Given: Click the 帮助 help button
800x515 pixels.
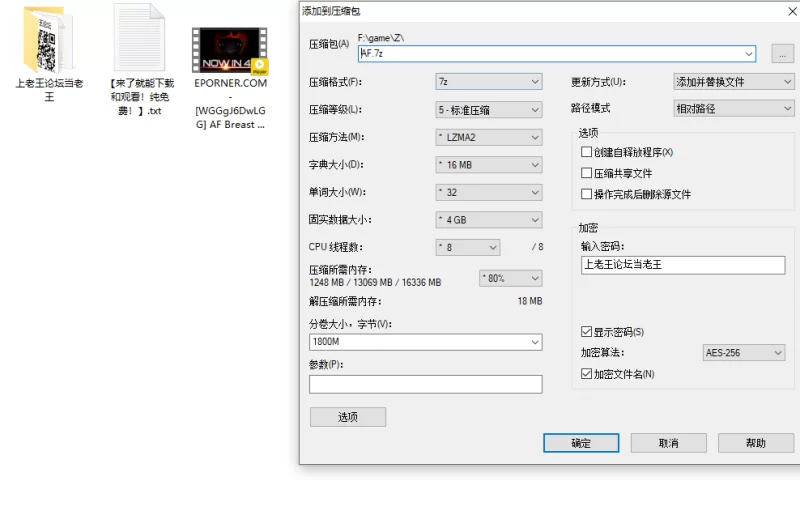Looking at the screenshot, I should coord(756,443).
